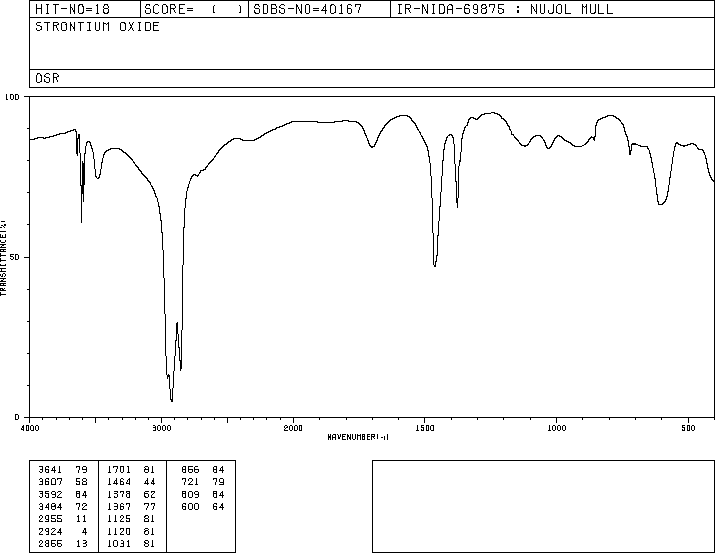Click the deepest absorption trough near 2924
Image resolution: width=715 pixels, height=553 pixels.
click(x=171, y=400)
